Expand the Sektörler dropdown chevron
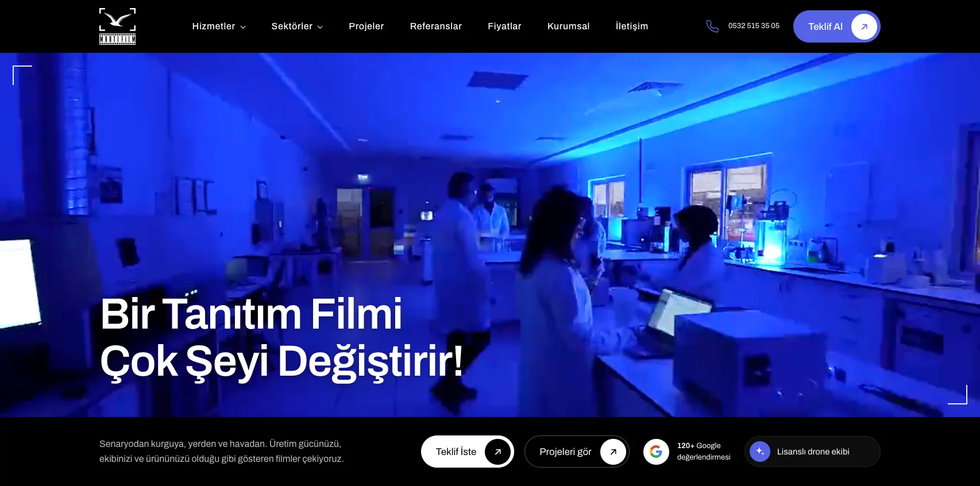Viewport: 980px width, 486px height. (320, 27)
